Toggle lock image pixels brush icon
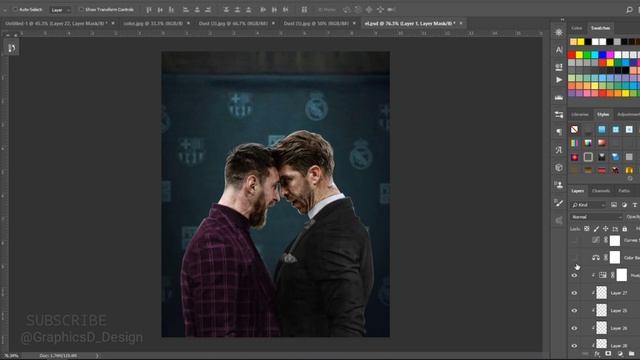Screen dimensions: 640x360 click(x=596, y=229)
